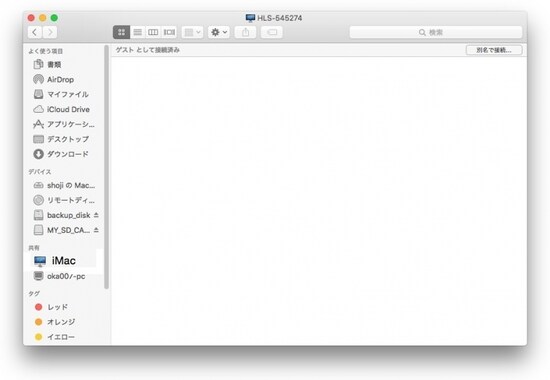Switch to list view mode

[138, 32]
